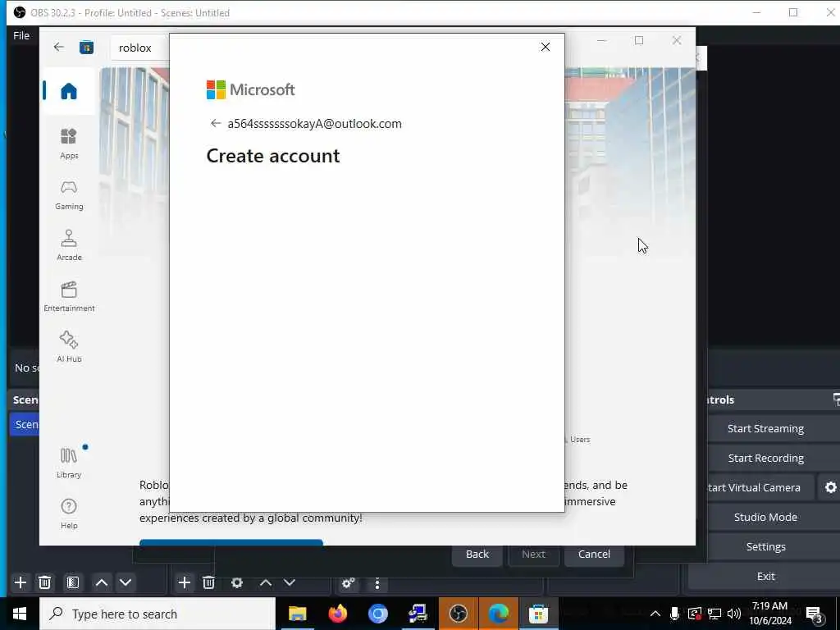Select the Scene item in Scenes list

(25, 424)
